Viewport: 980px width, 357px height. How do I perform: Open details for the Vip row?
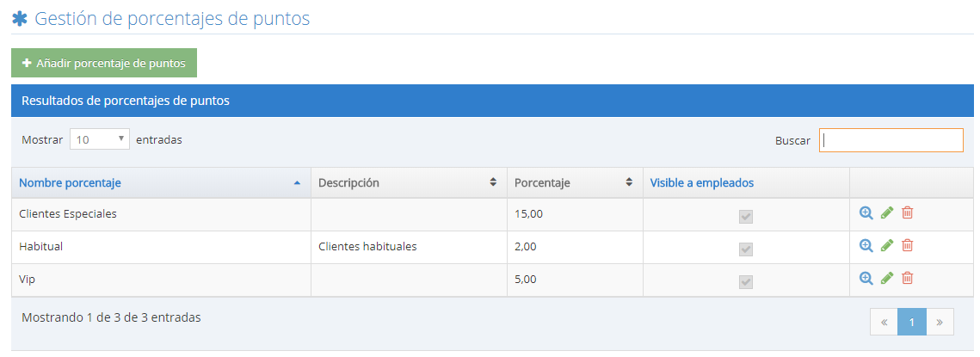pyautogui.click(x=866, y=278)
